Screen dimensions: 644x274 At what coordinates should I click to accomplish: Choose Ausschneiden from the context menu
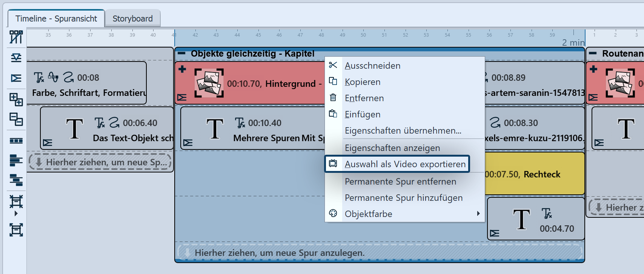point(405,65)
